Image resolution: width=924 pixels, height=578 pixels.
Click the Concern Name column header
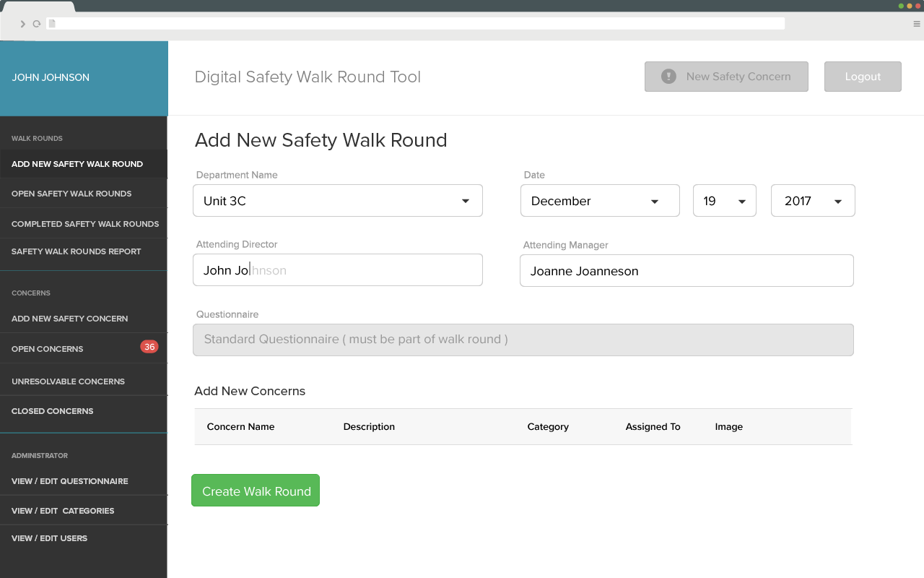pyautogui.click(x=240, y=427)
